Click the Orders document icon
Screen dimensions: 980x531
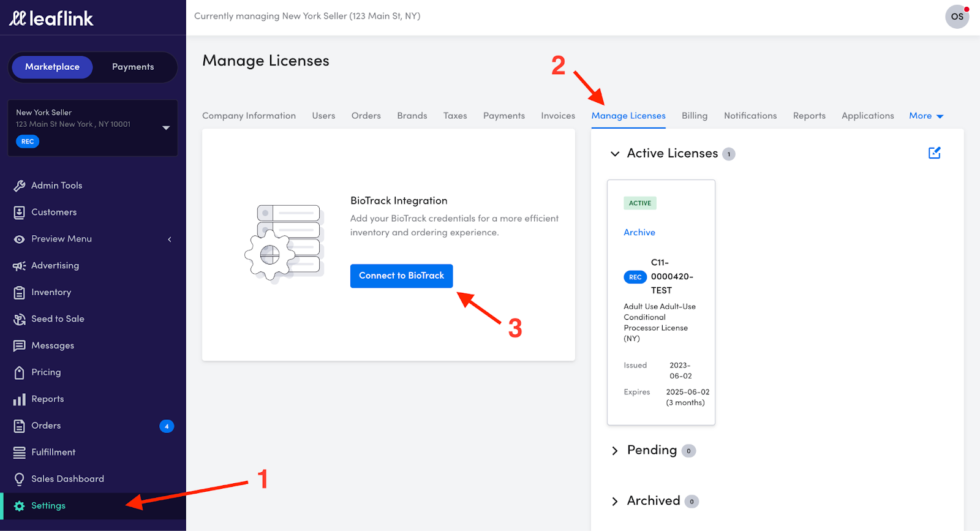tap(20, 426)
